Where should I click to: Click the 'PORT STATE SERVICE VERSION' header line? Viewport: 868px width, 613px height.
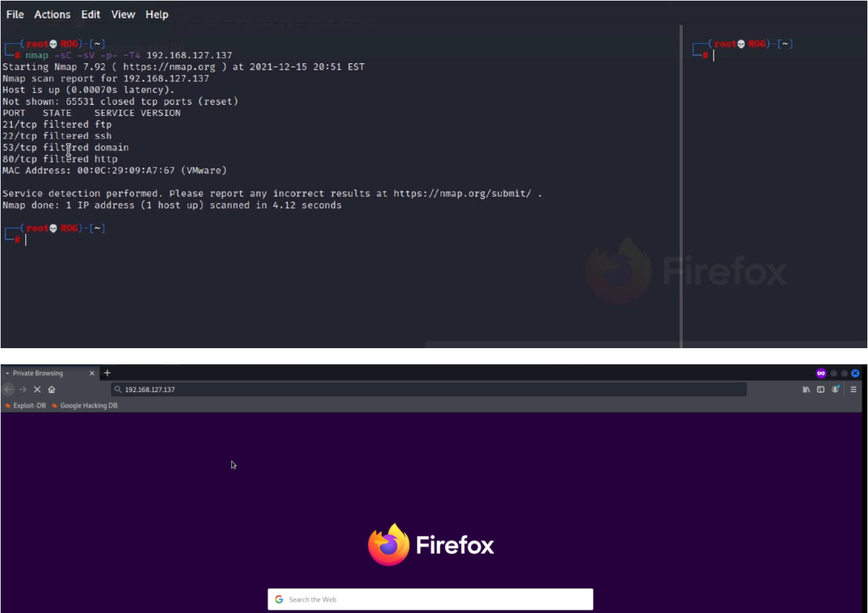91,112
